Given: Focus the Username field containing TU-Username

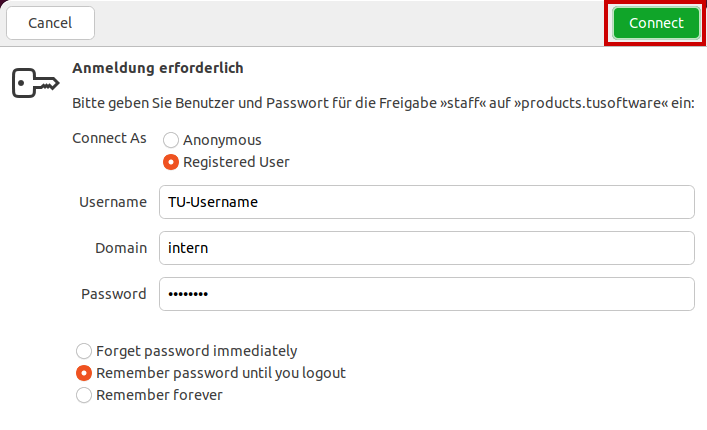Looking at the screenshot, I should pos(427,202).
